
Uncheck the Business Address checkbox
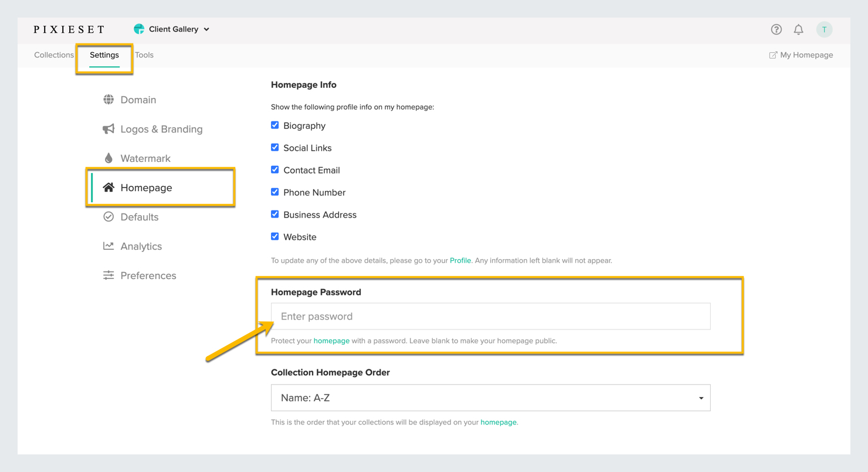[275, 215]
